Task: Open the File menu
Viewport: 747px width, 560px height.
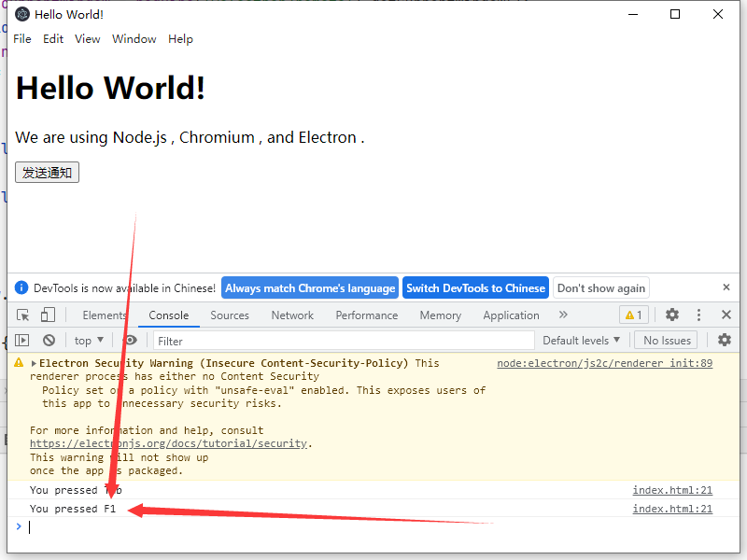Action: (x=22, y=39)
